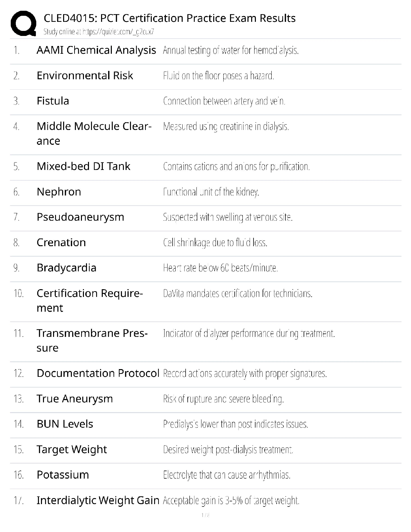Click the Target Weight definition text

tap(228, 449)
